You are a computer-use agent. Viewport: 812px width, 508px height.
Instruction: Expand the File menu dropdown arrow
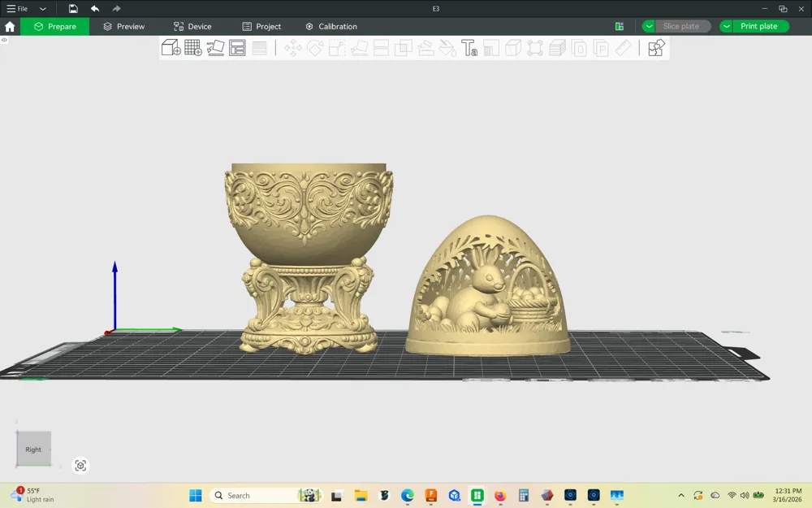tap(43, 9)
